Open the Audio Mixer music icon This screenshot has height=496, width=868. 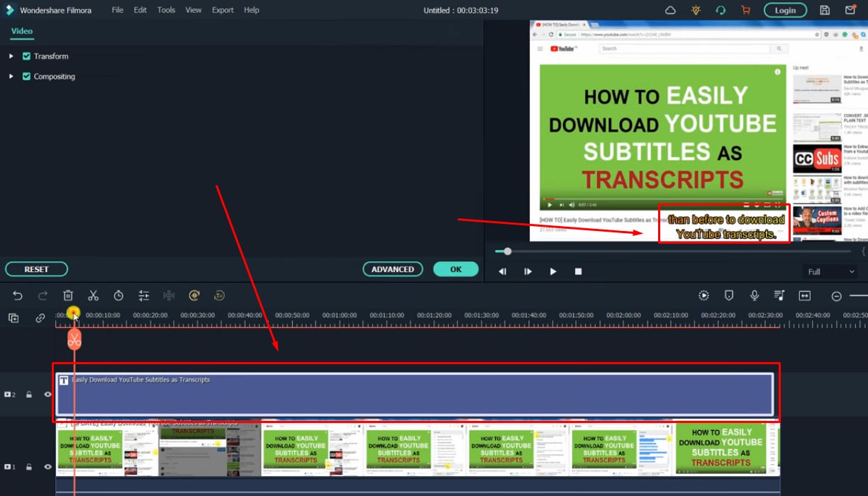coord(779,295)
